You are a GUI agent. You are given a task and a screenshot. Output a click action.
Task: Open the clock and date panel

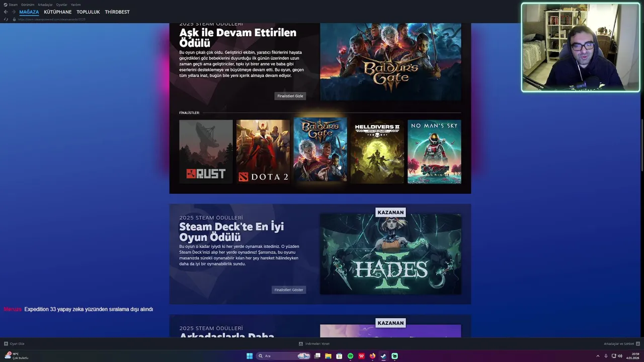[x=632, y=356]
